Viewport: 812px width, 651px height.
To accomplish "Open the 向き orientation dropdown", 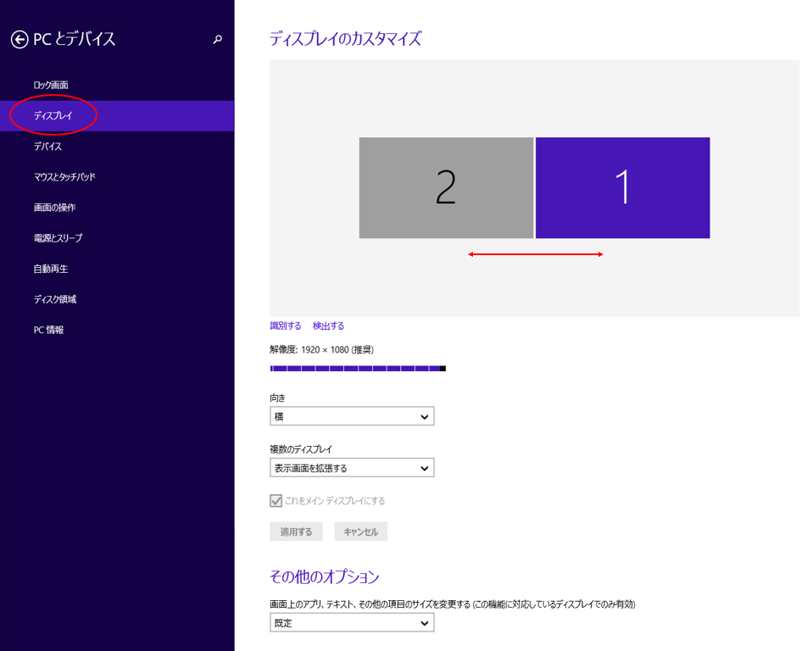I will click(x=352, y=416).
